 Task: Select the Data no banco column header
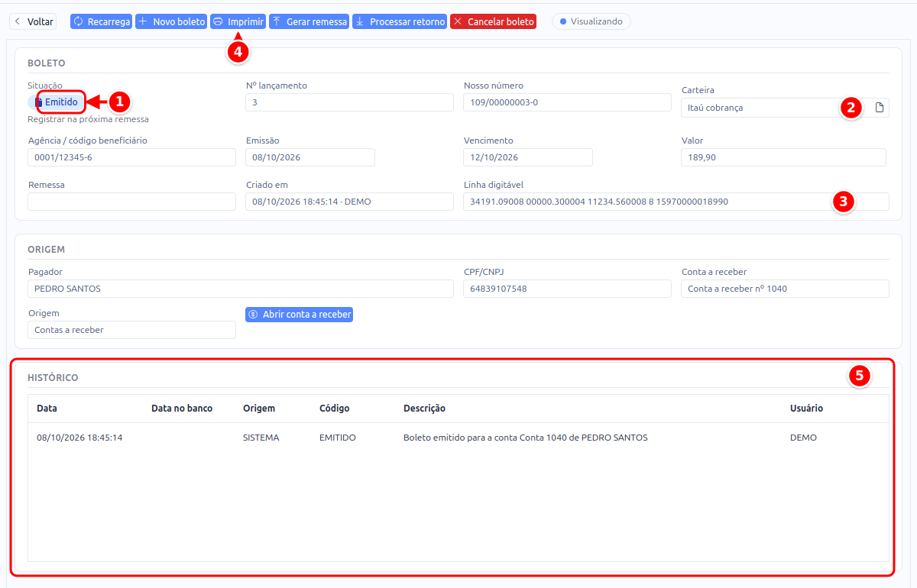point(182,409)
